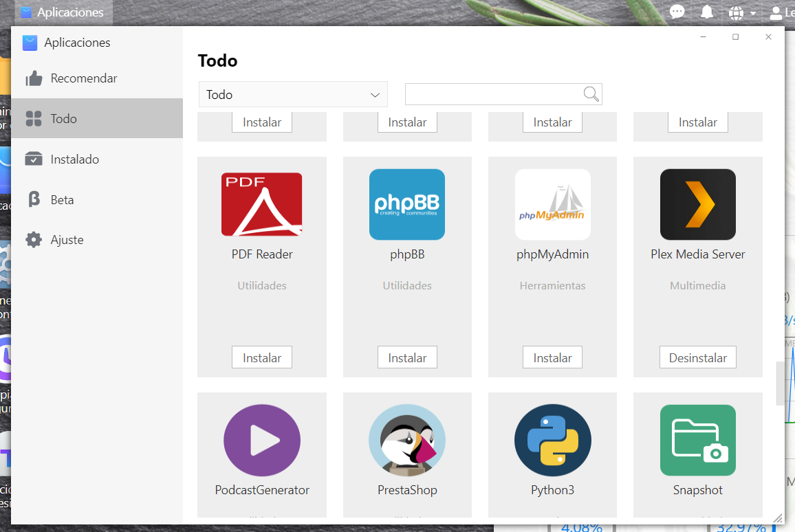Click the Snapshot name label
The height and width of the screenshot is (532, 795).
[697, 489]
